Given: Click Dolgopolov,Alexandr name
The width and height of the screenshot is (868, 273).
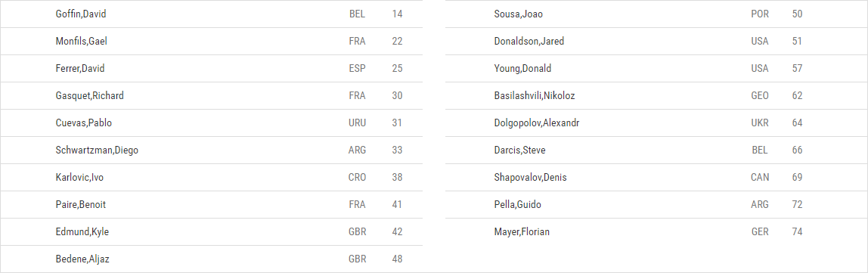Looking at the screenshot, I should point(537,123).
